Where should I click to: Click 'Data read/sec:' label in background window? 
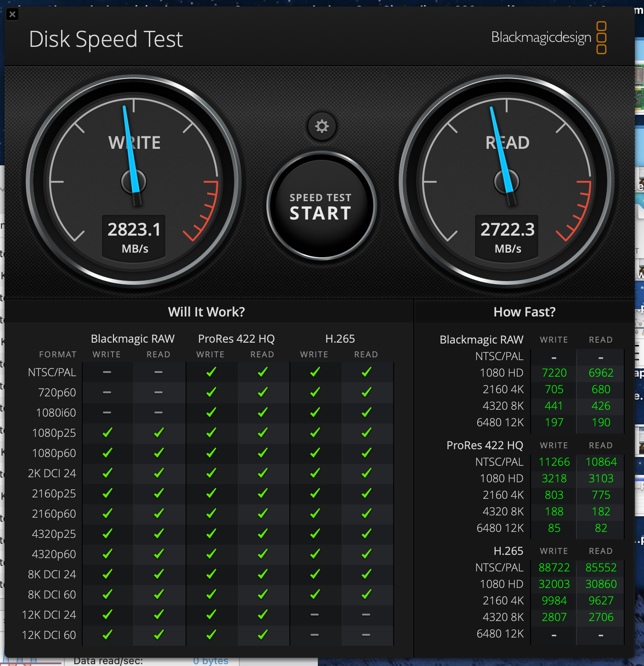(x=108, y=661)
